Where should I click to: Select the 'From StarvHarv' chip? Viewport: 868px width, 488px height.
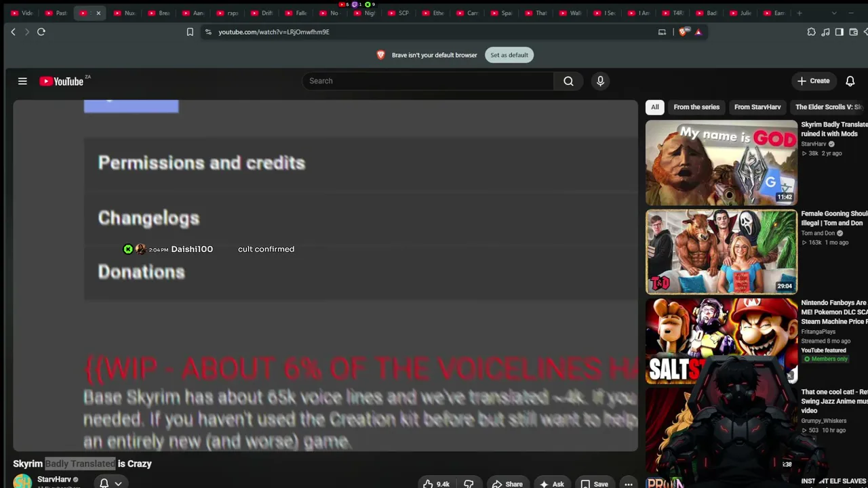coord(757,107)
